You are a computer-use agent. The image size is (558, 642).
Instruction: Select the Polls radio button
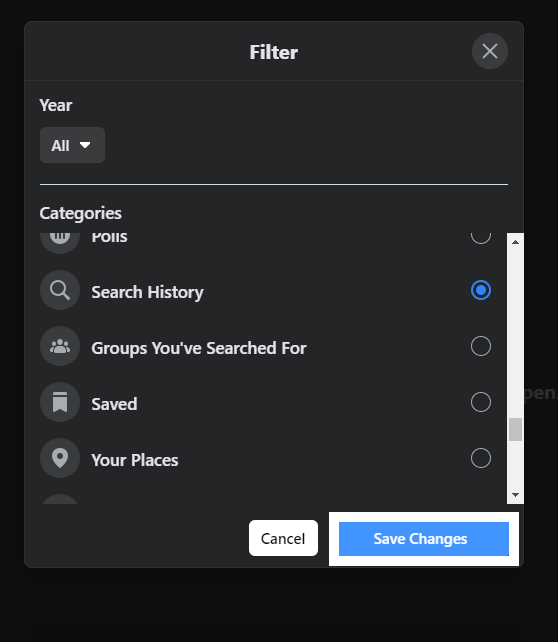[x=481, y=238]
